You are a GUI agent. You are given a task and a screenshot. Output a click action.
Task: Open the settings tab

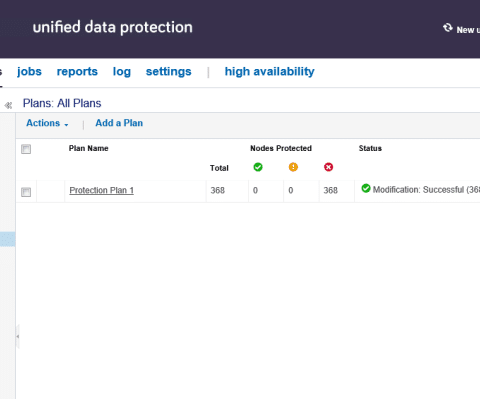coord(169,71)
